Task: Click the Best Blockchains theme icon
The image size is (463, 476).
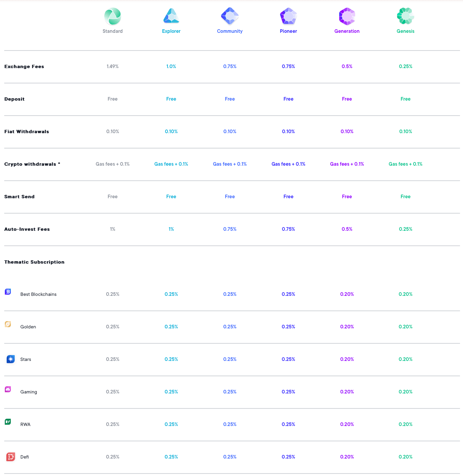Action: [x=8, y=292]
